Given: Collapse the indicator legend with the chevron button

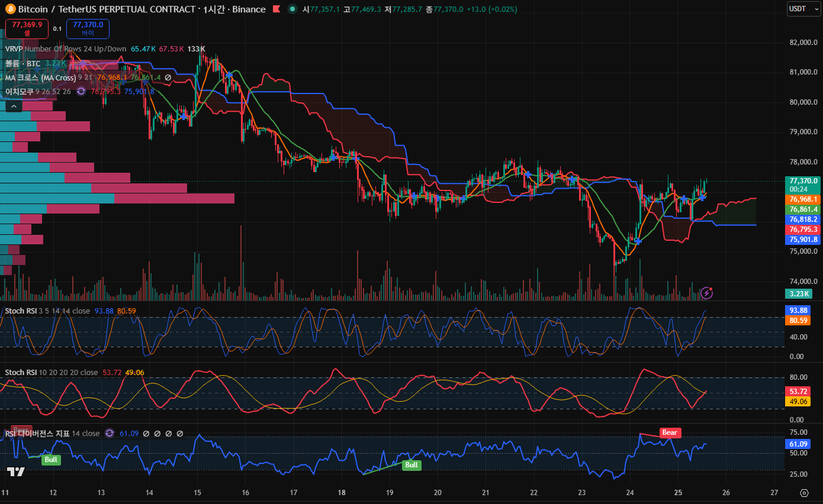Looking at the screenshot, I should 14,106.
